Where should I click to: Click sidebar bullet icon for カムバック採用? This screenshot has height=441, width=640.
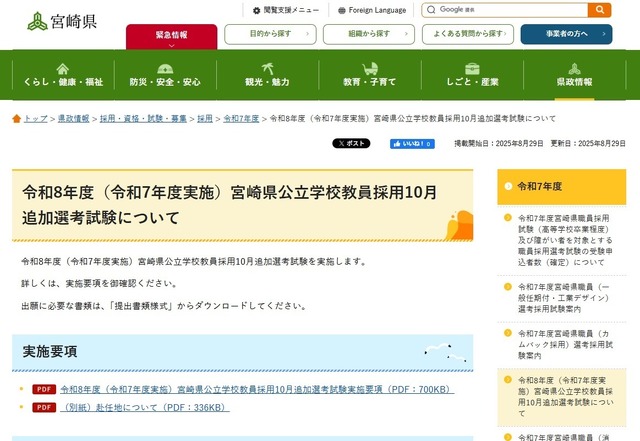(x=508, y=333)
